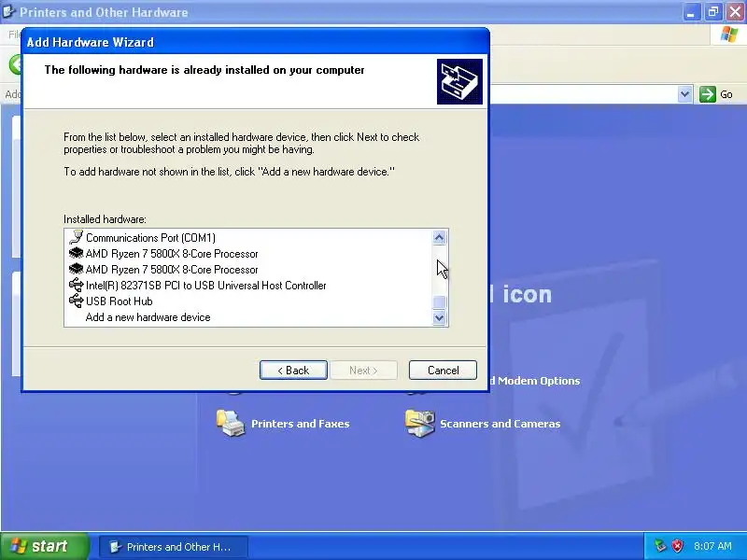Click the Communications Port connector icon
The image size is (747, 560).
pyautogui.click(x=76, y=237)
